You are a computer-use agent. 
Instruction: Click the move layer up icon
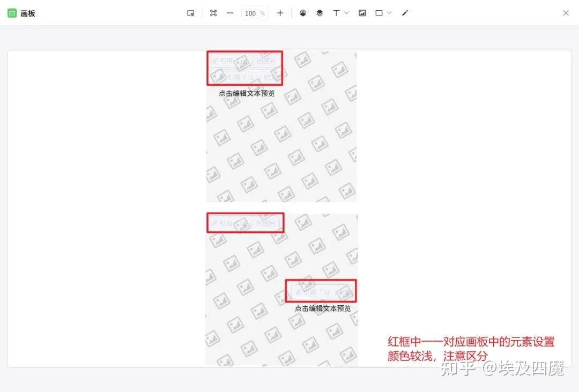pos(303,13)
